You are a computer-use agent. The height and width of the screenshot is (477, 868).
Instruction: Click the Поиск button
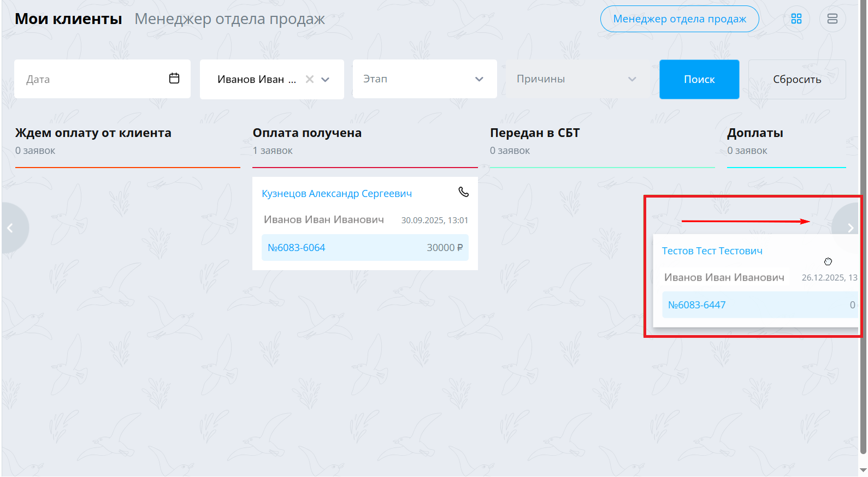pos(699,79)
